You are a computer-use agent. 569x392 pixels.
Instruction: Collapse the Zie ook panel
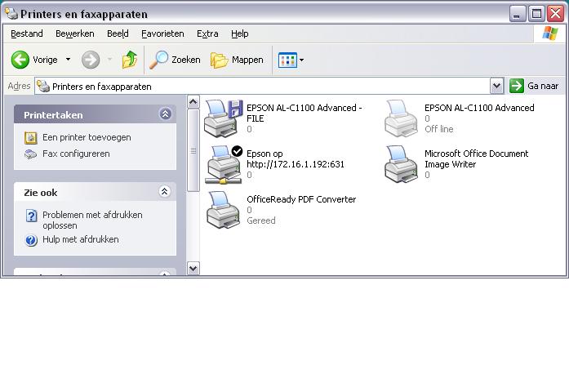[x=165, y=191]
